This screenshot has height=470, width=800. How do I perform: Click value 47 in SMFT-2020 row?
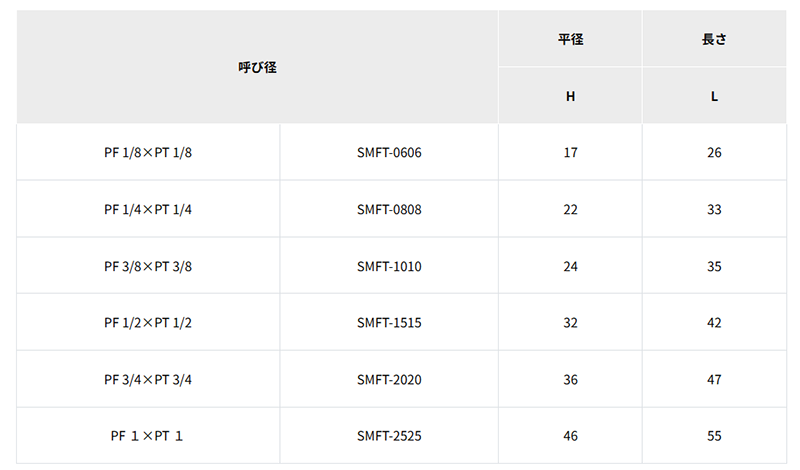(x=714, y=379)
